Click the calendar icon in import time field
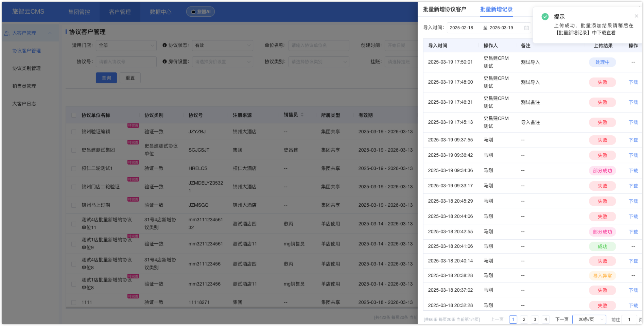Viewport: 644px width, 326px height. click(x=526, y=28)
